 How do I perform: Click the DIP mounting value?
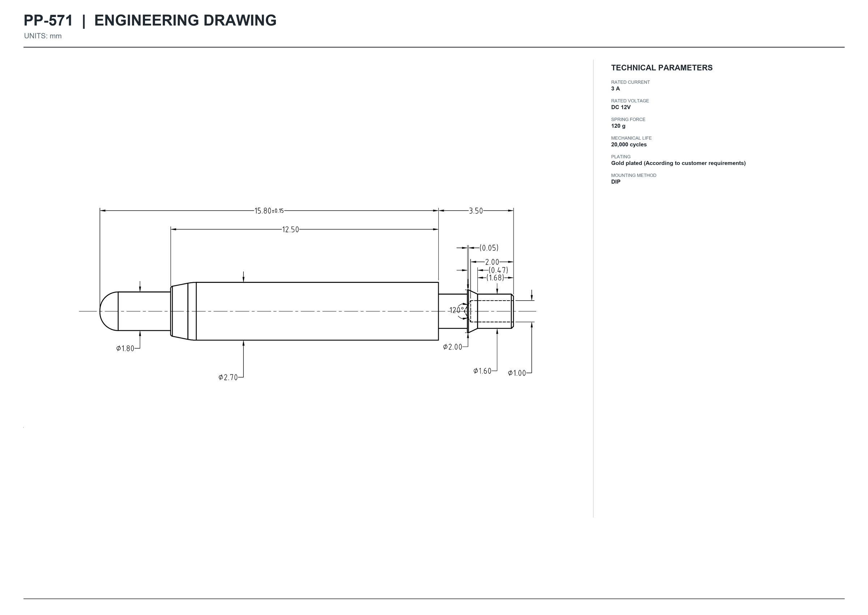tap(616, 182)
